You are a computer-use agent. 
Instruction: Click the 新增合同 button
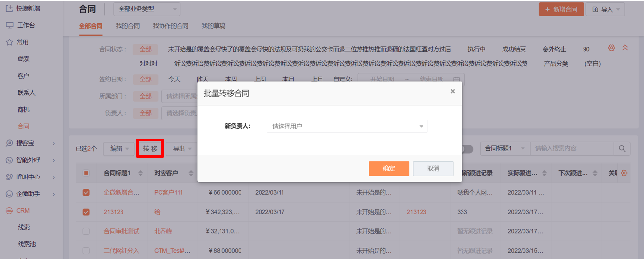(561, 9)
